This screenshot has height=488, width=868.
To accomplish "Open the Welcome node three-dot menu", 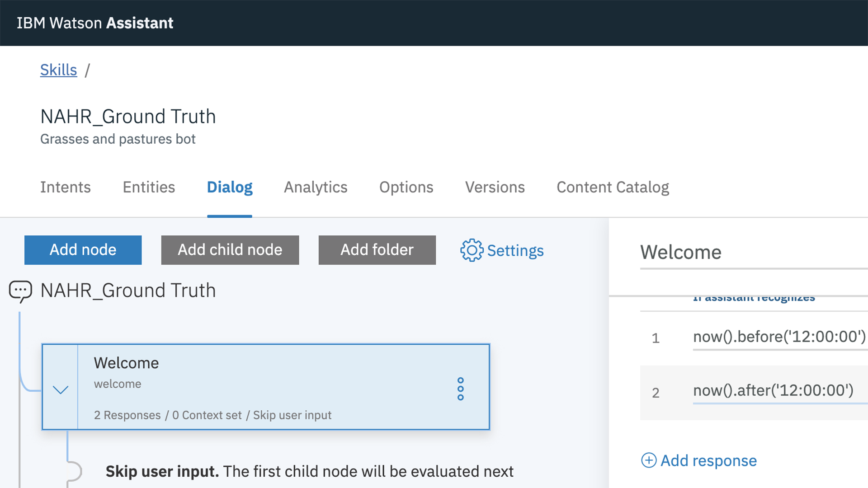I will pyautogui.click(x=460, y=389).
